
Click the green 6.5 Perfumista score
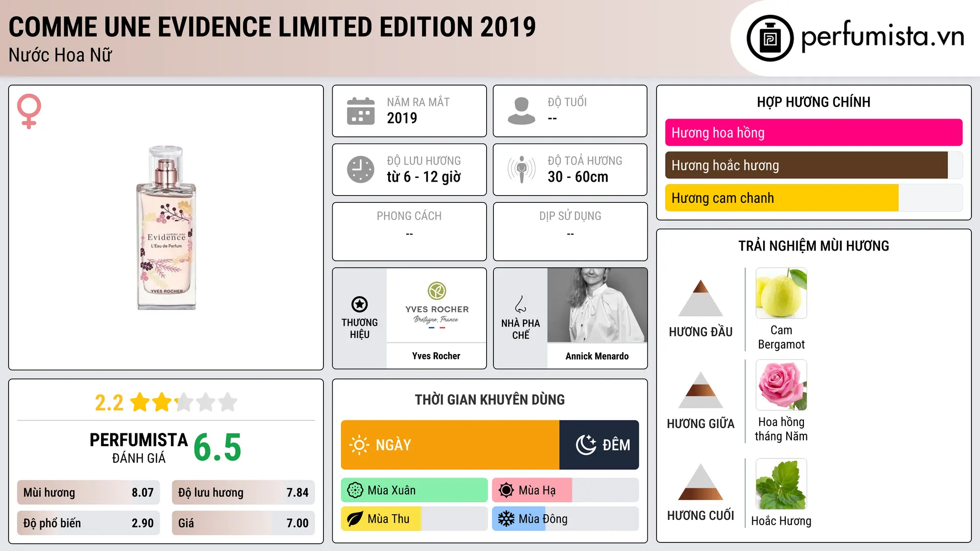tap(218, 447)
